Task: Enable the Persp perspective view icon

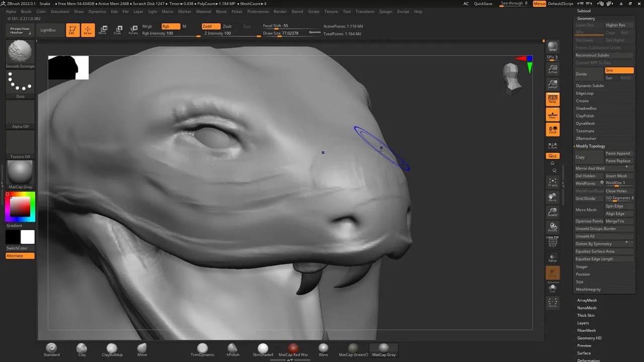Action: click(x=553, y=99)
